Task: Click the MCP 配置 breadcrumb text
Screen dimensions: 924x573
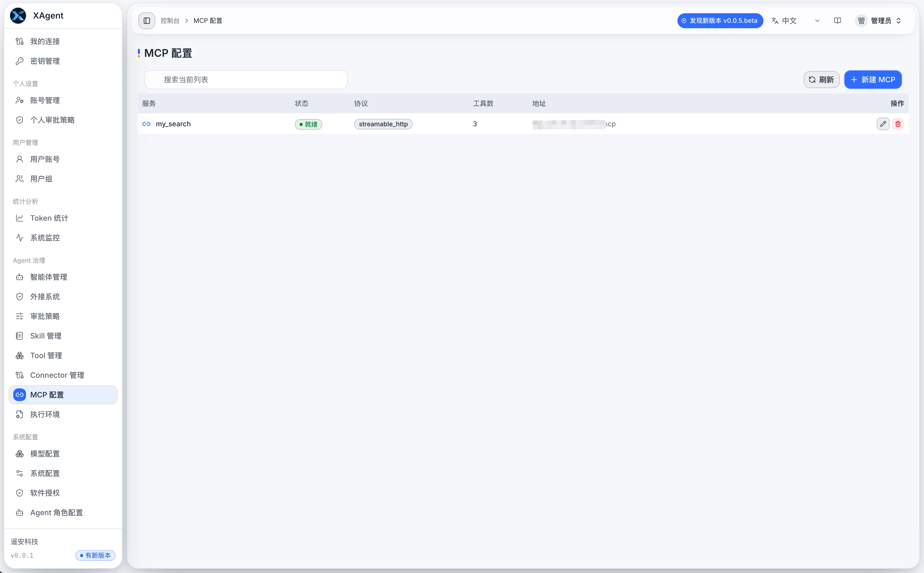Action: (x=208, y=20)
